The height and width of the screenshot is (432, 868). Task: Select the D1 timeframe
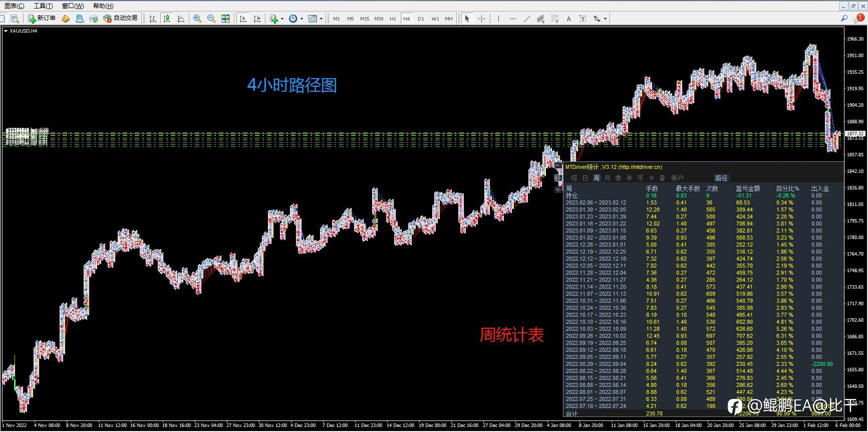tap(421, 19)
